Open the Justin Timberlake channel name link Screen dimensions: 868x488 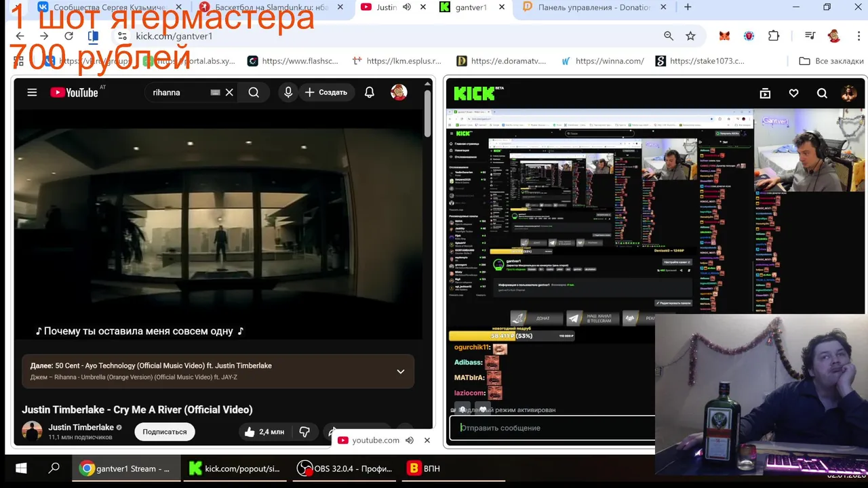click(81, 428)
